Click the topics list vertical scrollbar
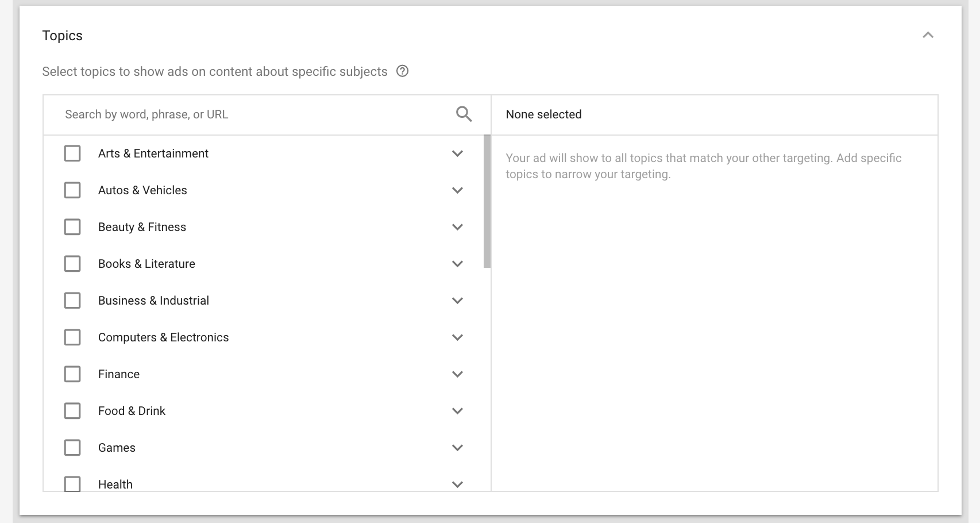980x523 pixels. coord(487,201)
